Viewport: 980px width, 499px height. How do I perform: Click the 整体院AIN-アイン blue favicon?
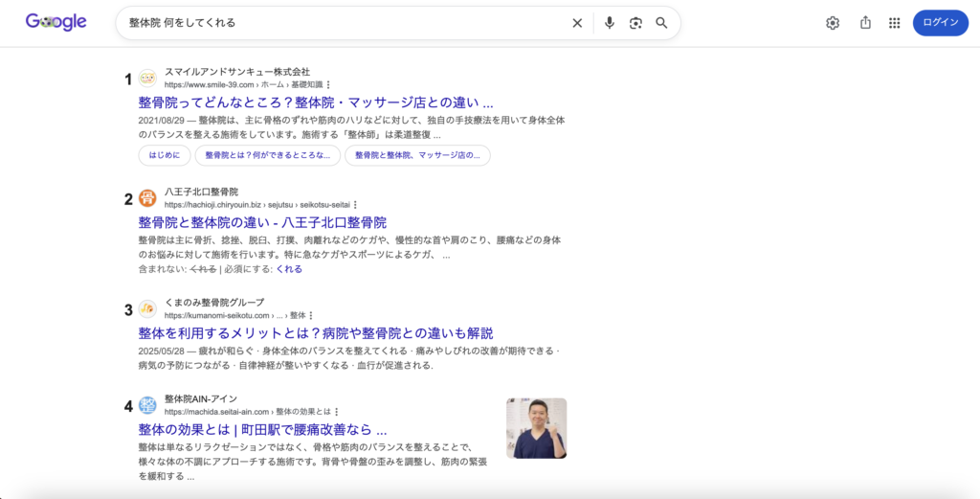coord(147,405)
